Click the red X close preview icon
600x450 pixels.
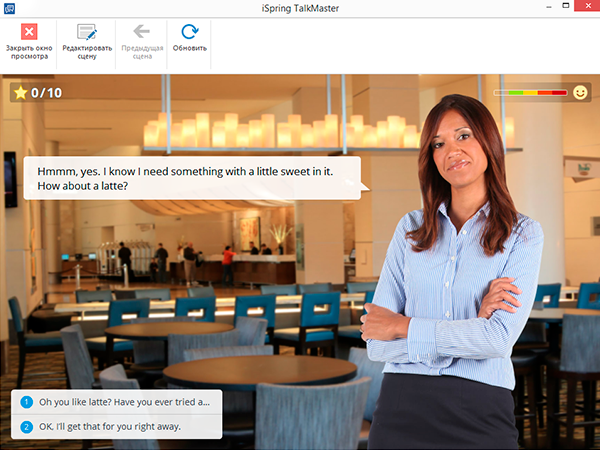tap(28, 32)
